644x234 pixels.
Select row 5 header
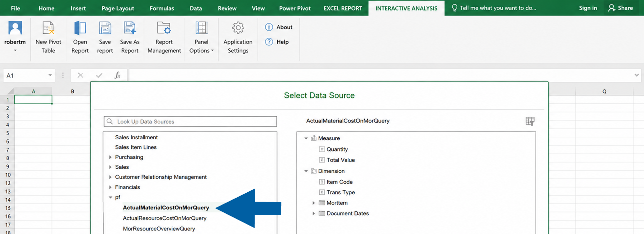tap(7, 133)
